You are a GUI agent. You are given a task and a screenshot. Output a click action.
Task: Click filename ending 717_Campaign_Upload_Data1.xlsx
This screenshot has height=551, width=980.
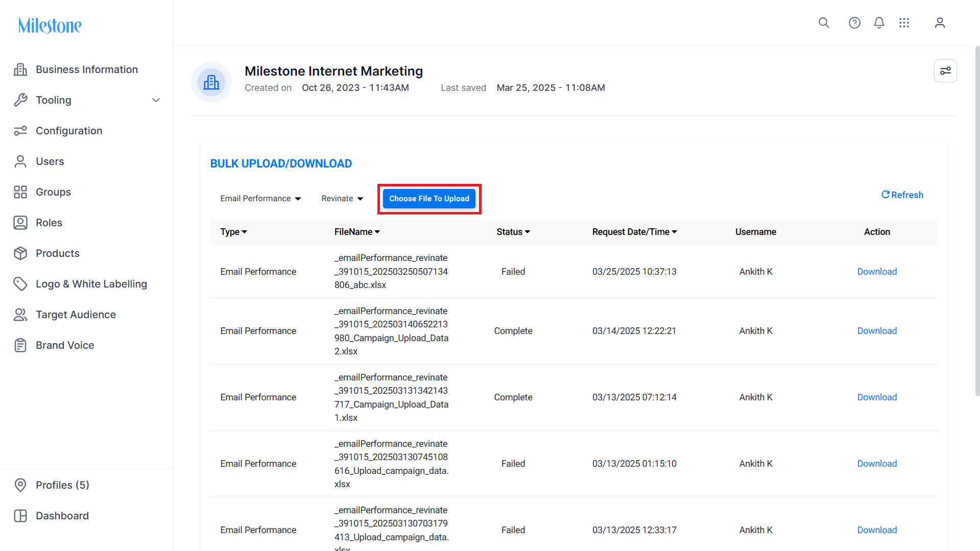391,397
